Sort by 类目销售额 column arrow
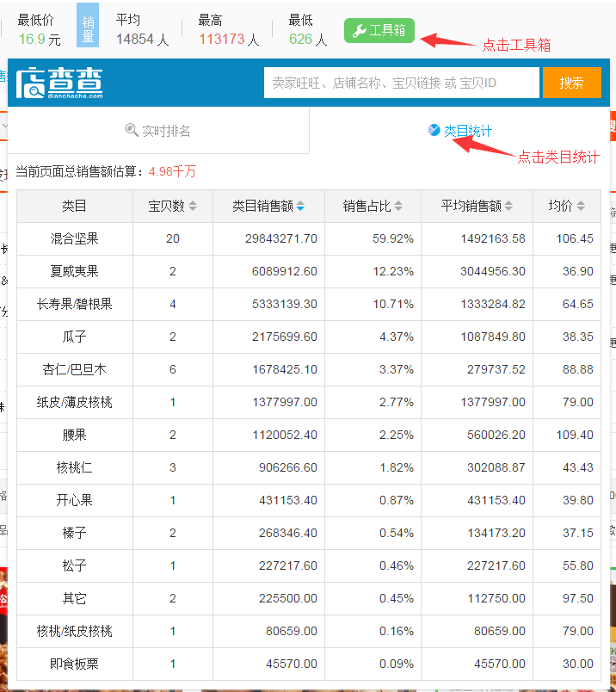The width and height of the screenshot is (616, 692). 300,207
